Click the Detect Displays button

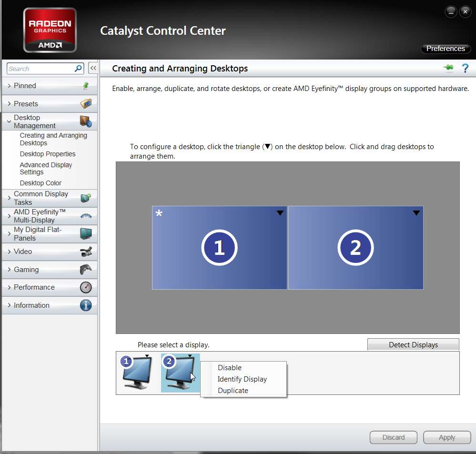point(413,344)
